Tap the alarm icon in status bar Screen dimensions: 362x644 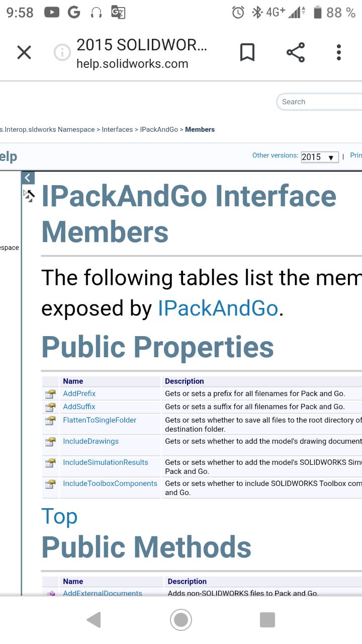pyautogui.click(x=238, y=13)
